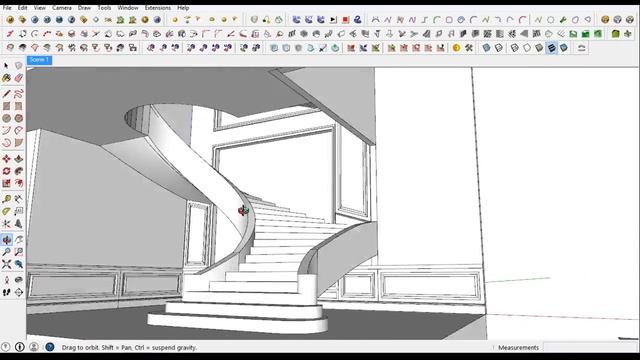This screenshot has width=640, height=360.
Task: Click the "Measurements" label
Action: pos(518,348)
